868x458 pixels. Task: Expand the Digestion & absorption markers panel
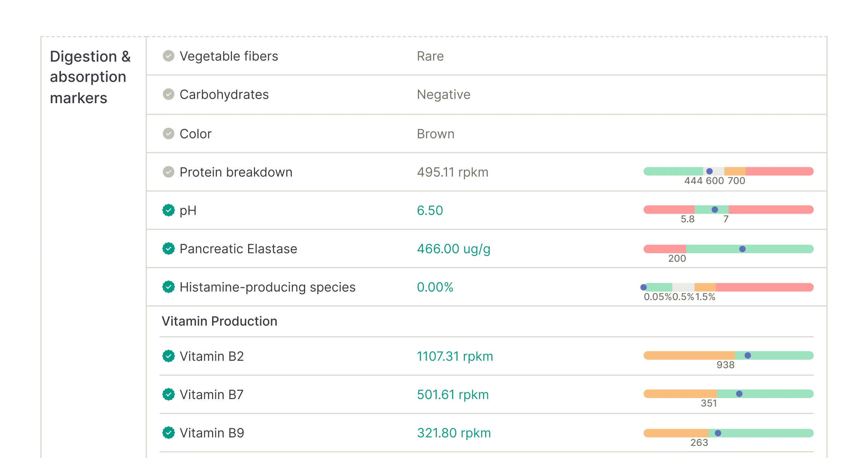(x=90, y=77)
